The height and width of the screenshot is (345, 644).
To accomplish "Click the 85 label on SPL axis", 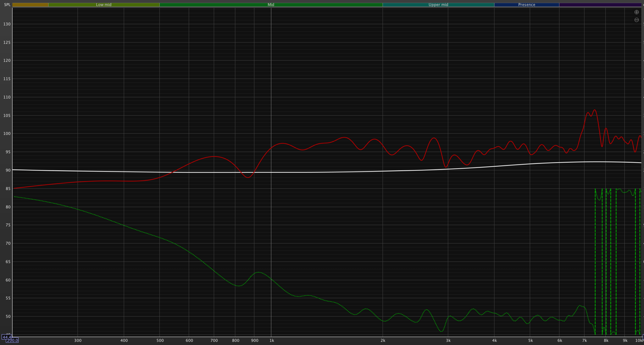I will (8, 189).
